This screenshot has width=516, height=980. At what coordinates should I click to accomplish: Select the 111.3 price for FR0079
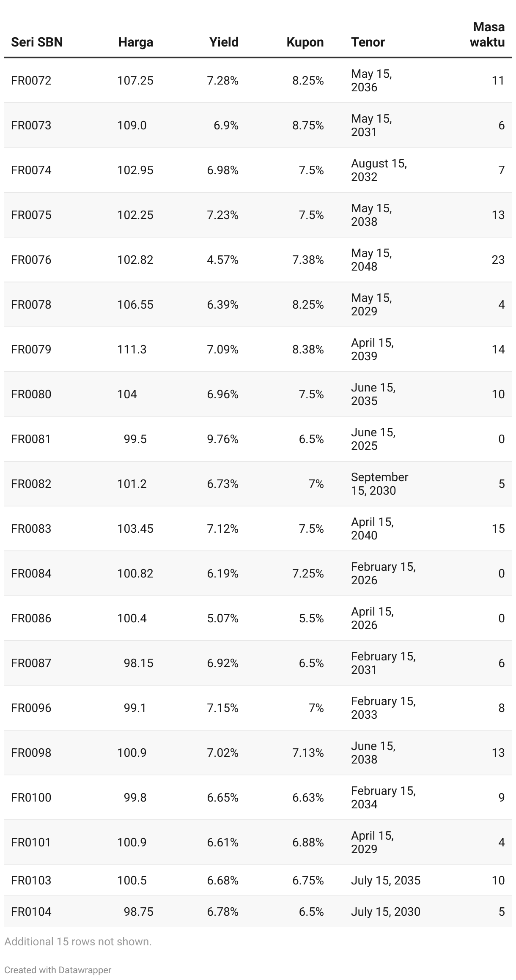tap(132, 349)
